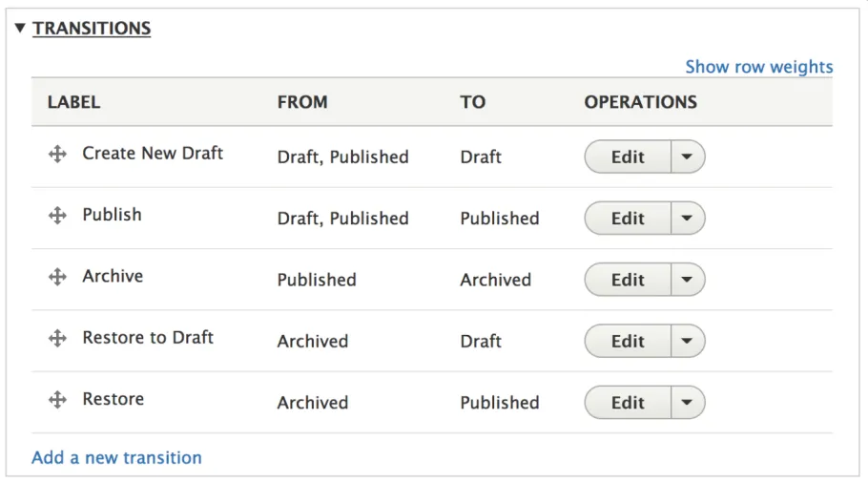Screen dimensions: 868x482
Task: Open the Publish row operations dropdown
Action: pyautogui.click(x=688, y=219)
